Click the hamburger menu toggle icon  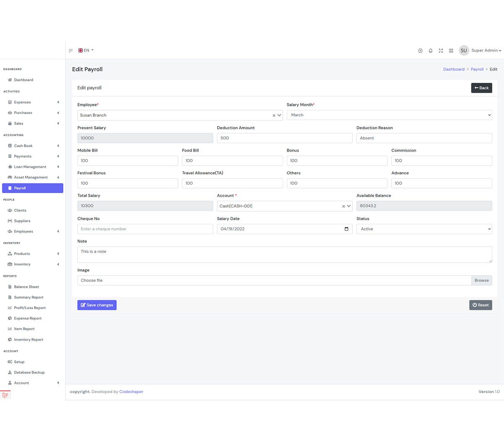tap(71, 50)
